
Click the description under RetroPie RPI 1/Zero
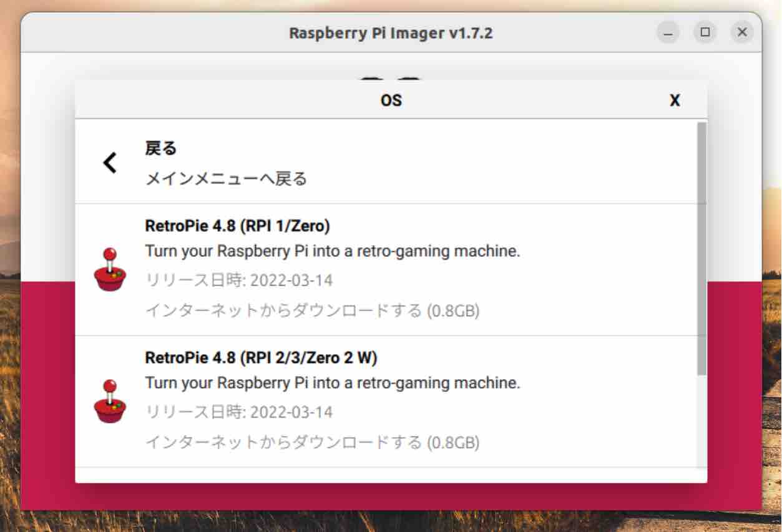tap(332, 251)
